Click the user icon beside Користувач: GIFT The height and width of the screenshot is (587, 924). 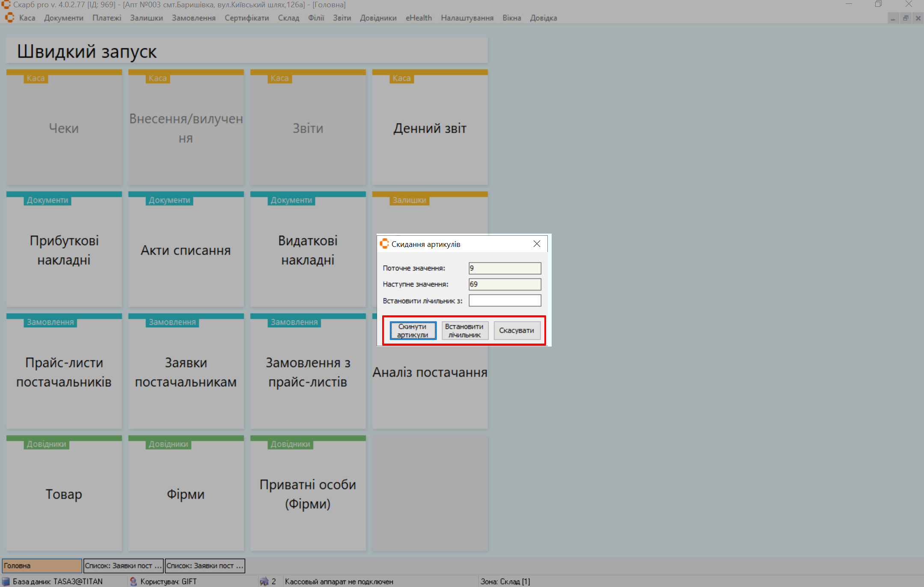pos(133,581)
